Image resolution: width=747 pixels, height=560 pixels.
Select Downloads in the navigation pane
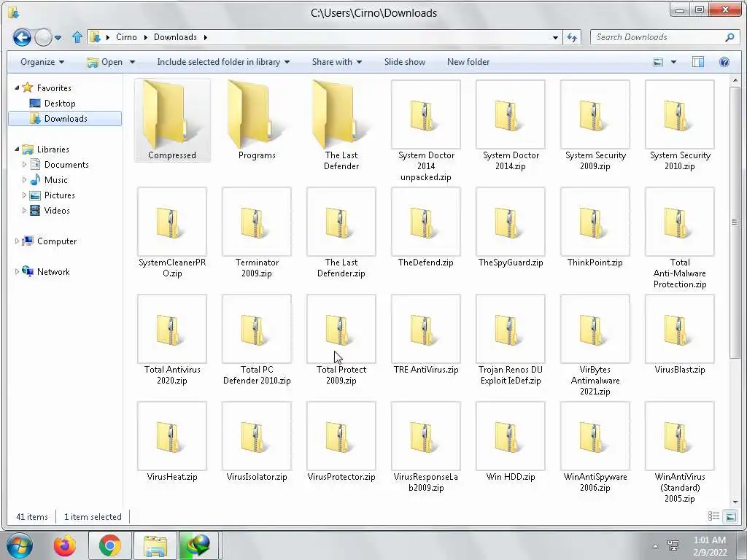pos(65,119)
